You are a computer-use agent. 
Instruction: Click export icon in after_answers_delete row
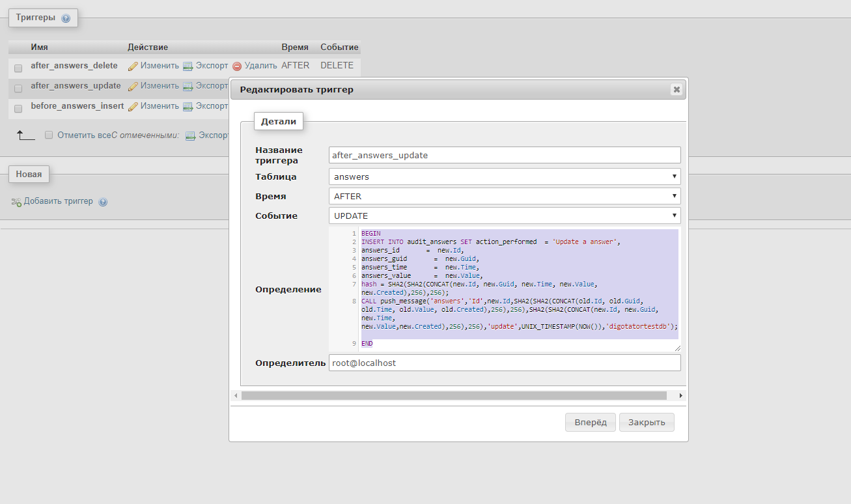(188, 66)
